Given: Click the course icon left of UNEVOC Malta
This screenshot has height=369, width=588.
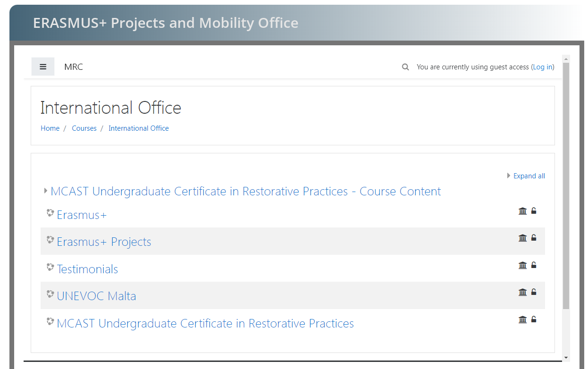Looking at the screenshot, I should (50, 294).
